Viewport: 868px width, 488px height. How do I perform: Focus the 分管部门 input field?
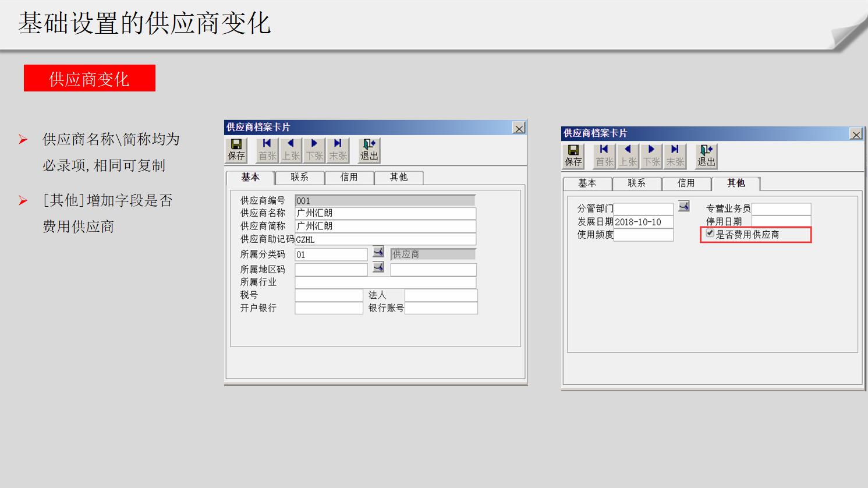click(643, 208)
